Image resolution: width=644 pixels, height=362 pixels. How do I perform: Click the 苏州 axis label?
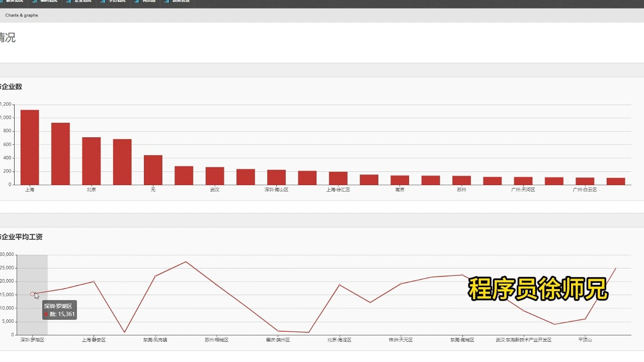tap(461, 190)
